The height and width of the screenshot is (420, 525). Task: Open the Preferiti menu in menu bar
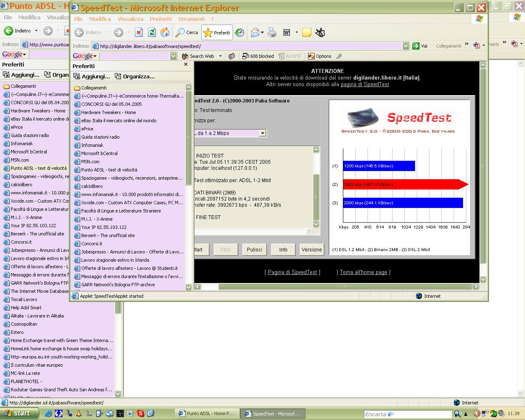(x=161, y=19)
